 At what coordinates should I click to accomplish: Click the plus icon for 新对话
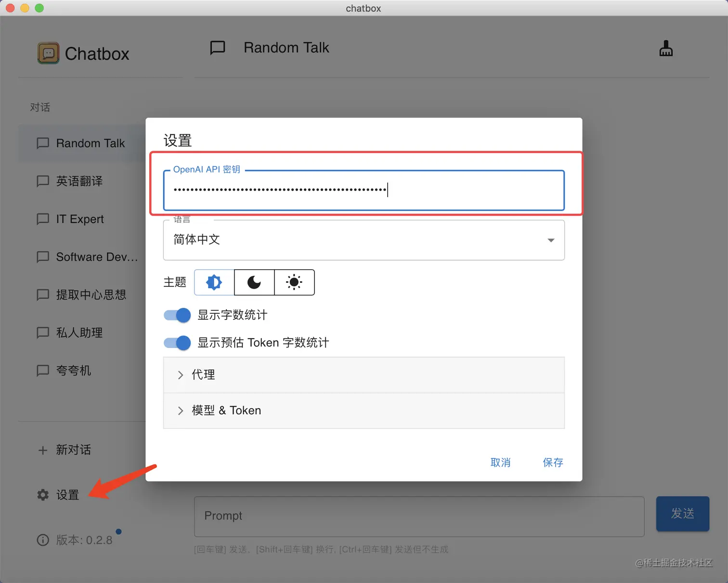click(x=43, y=450)
